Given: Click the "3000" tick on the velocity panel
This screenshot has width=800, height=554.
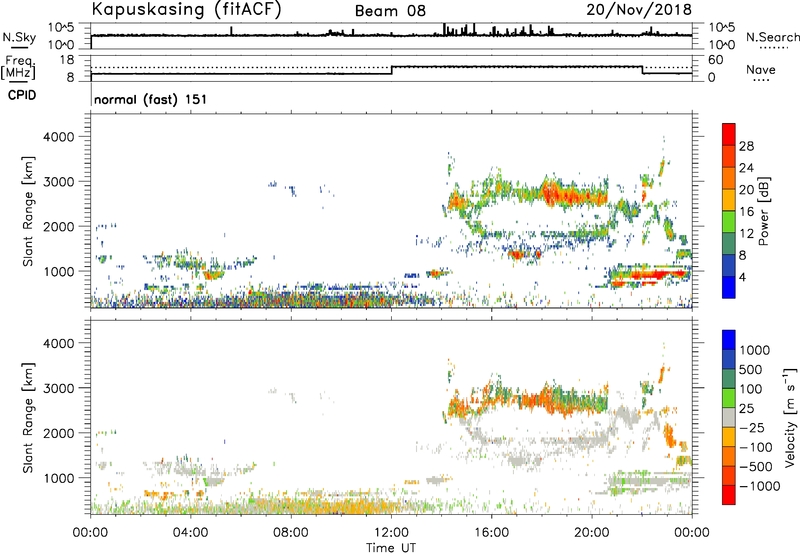Looking at the screenshot, I should click(58, 388).
